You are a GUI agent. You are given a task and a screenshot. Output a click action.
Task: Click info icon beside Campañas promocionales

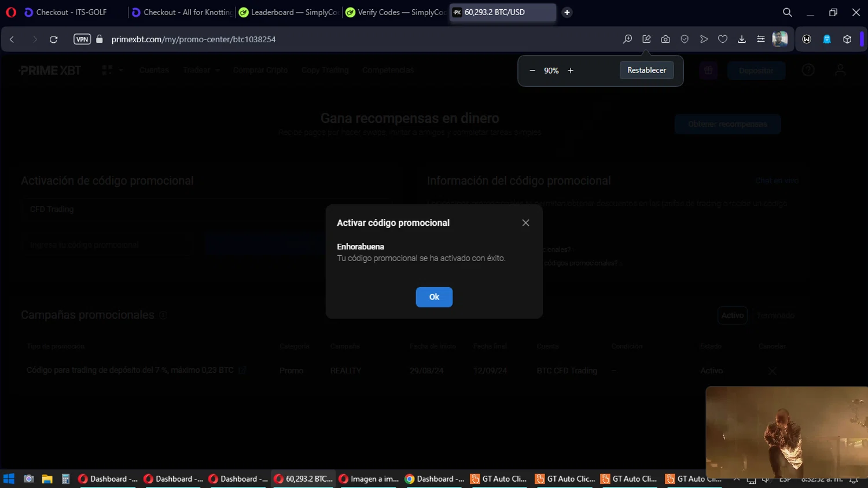point(163,315)
